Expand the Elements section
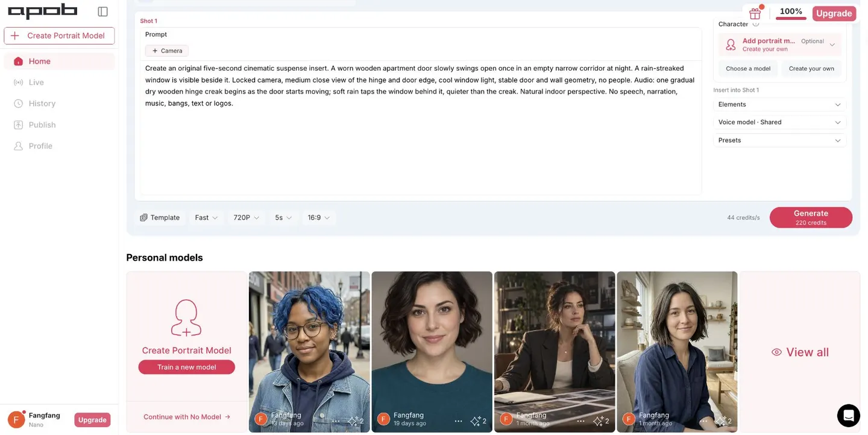 click(x=779, y=104)
